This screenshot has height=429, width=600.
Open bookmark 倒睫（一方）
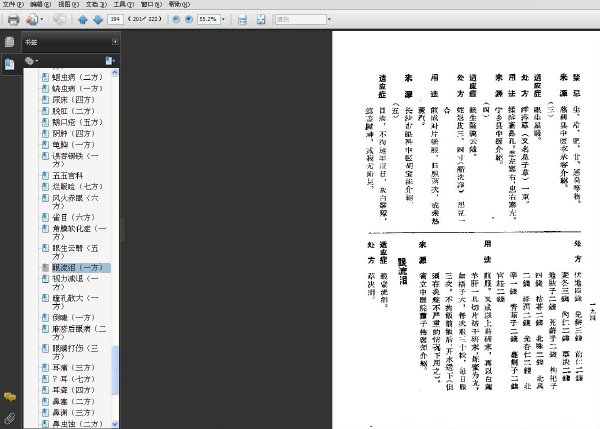tap(73, 317)
